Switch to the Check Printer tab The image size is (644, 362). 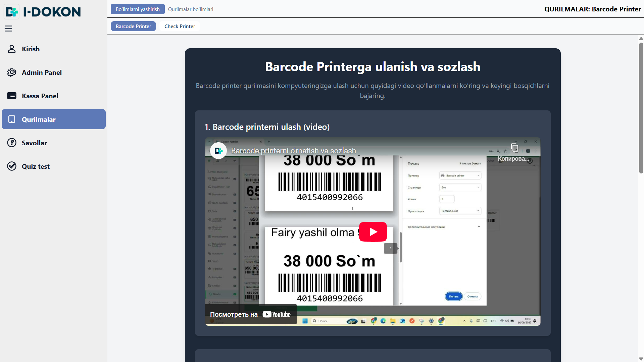180,27
